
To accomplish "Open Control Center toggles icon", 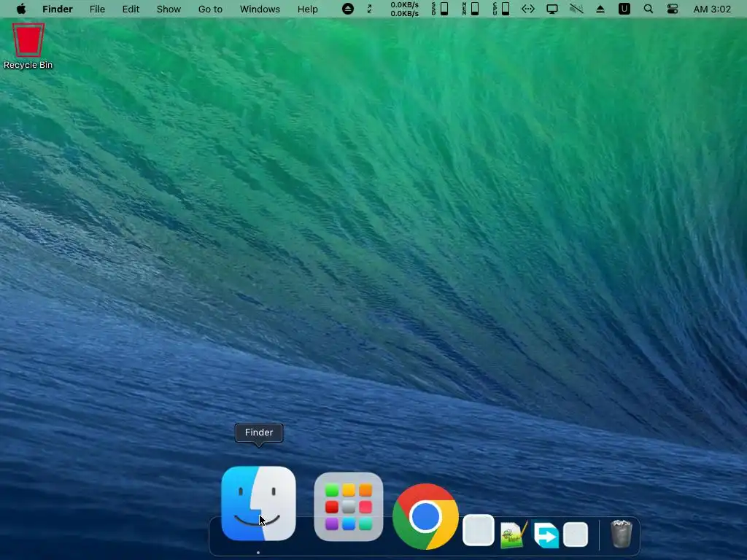I will pos(672,9).
